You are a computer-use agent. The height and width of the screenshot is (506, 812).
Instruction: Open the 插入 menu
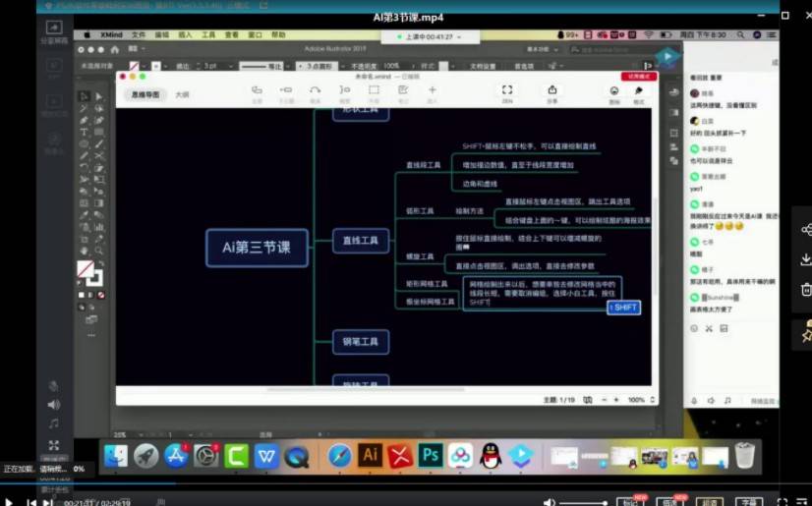(x=185, y=34)
